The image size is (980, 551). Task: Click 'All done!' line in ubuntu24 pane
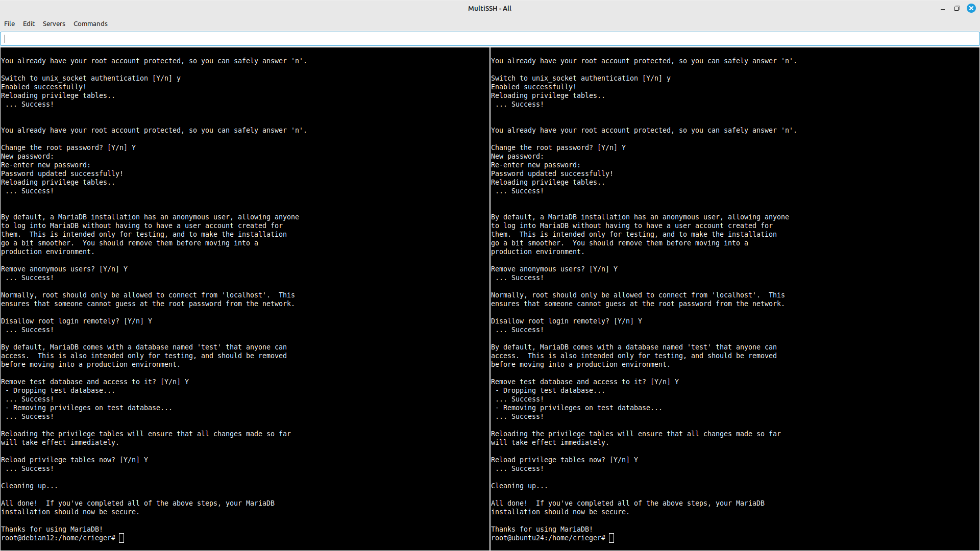(x=628, y=503)
